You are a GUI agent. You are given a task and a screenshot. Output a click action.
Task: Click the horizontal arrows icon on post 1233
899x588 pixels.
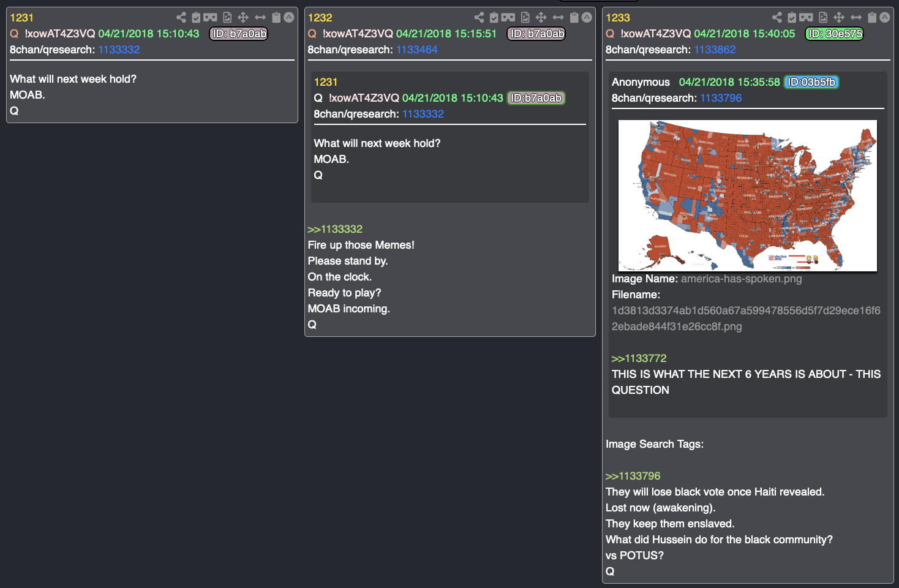(x=856, y=17)
